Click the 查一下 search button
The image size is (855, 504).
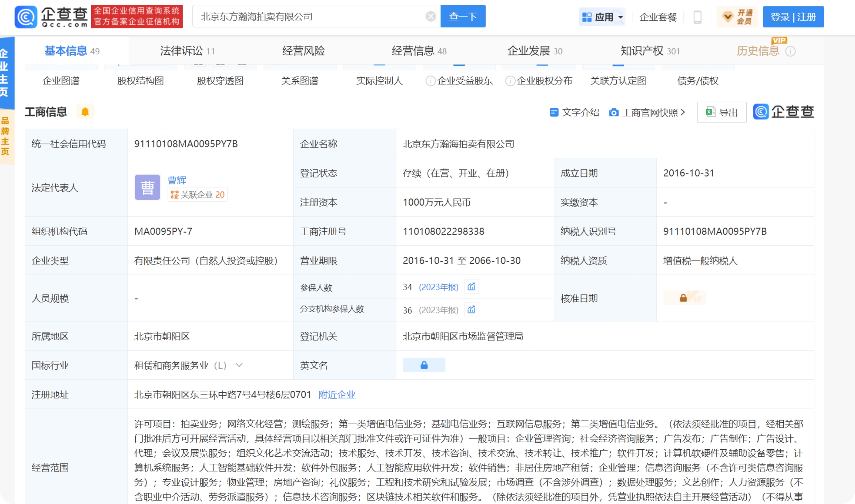(463, 16)
